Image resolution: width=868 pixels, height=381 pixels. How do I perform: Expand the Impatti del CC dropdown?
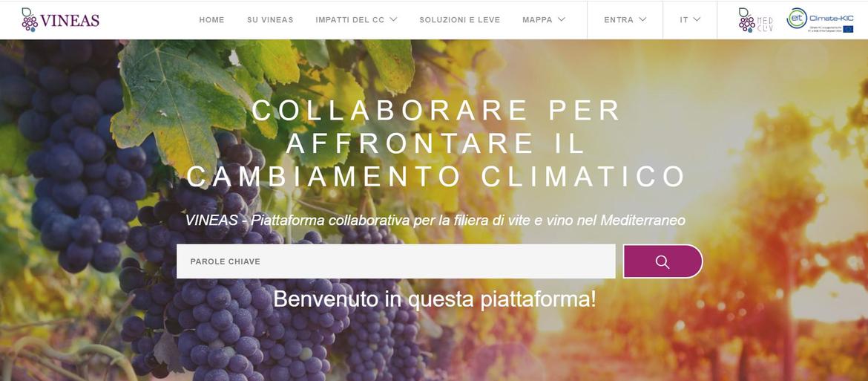(x=357, y=19)
